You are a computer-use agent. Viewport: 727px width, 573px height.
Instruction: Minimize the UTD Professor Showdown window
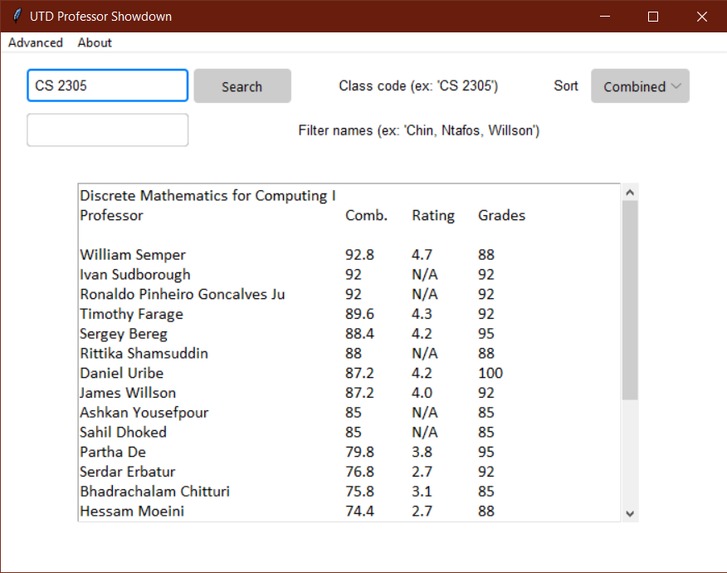tap(605, 17)
